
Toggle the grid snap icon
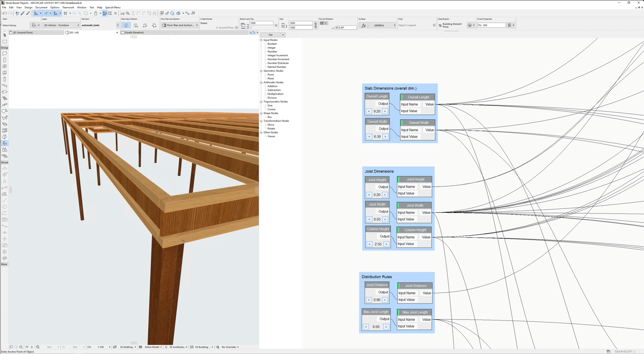pos(66,13)
